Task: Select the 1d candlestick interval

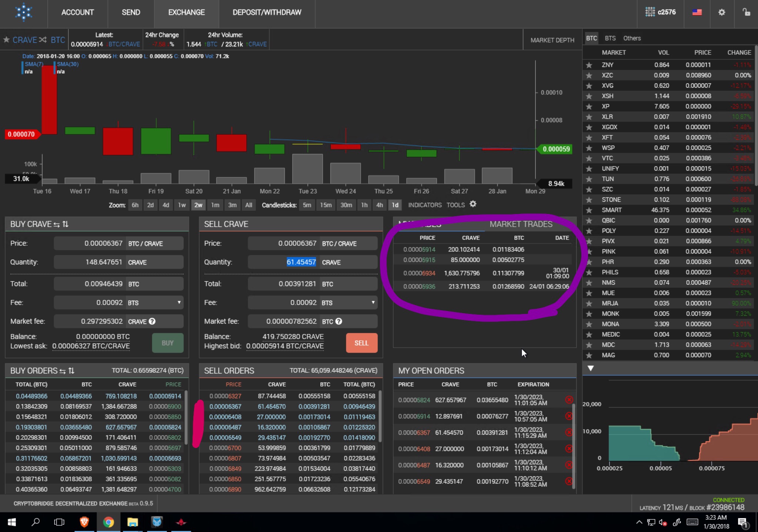Action: pyautogui.click(x=395, y=205)
